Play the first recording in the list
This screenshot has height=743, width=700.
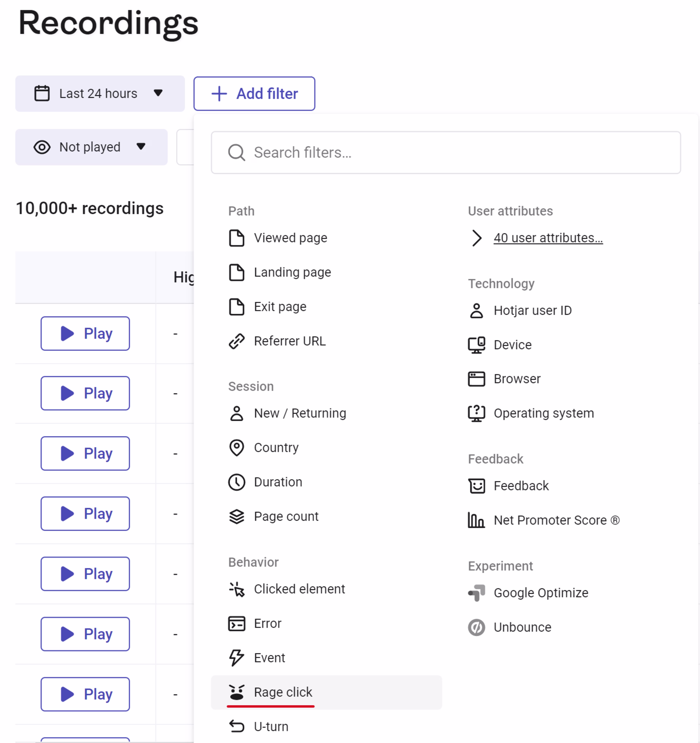[x=85, y=333]
